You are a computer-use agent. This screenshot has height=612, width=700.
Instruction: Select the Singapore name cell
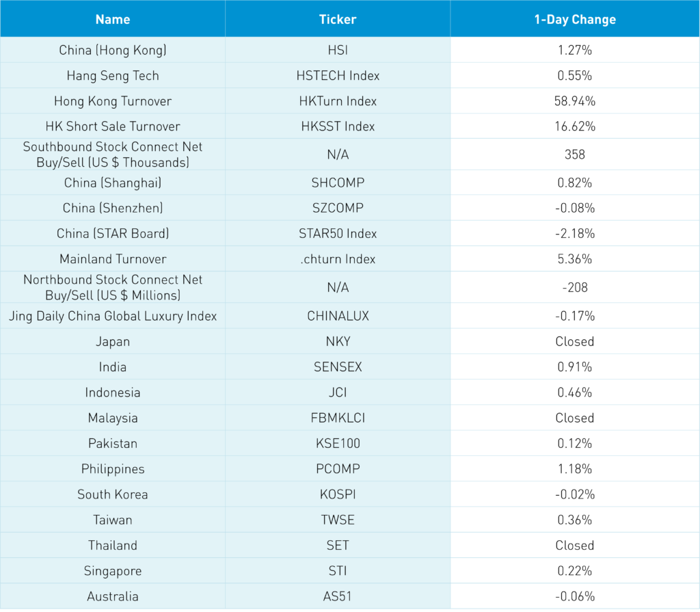113,571
